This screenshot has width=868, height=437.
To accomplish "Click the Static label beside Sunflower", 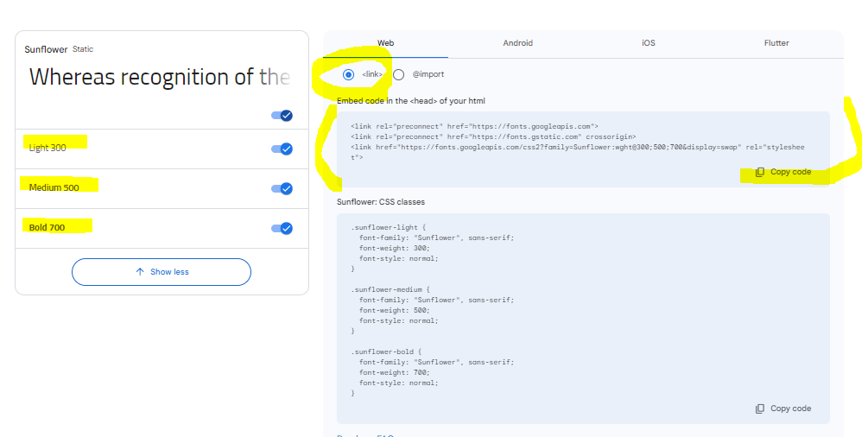I will point(83,49).
